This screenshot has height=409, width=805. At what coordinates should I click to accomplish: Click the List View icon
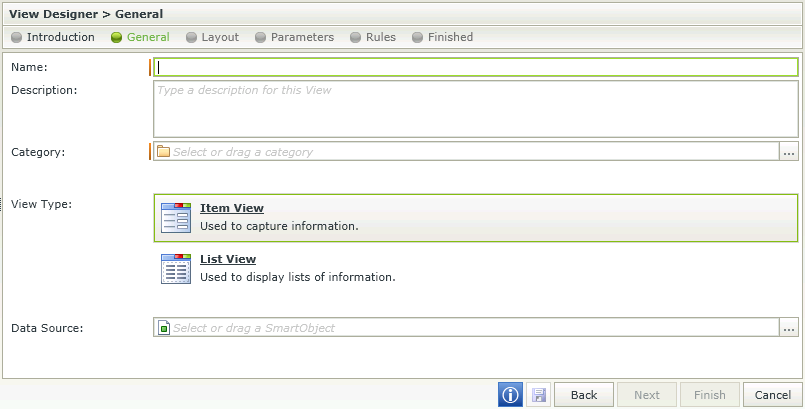click(x=176, y=268)
